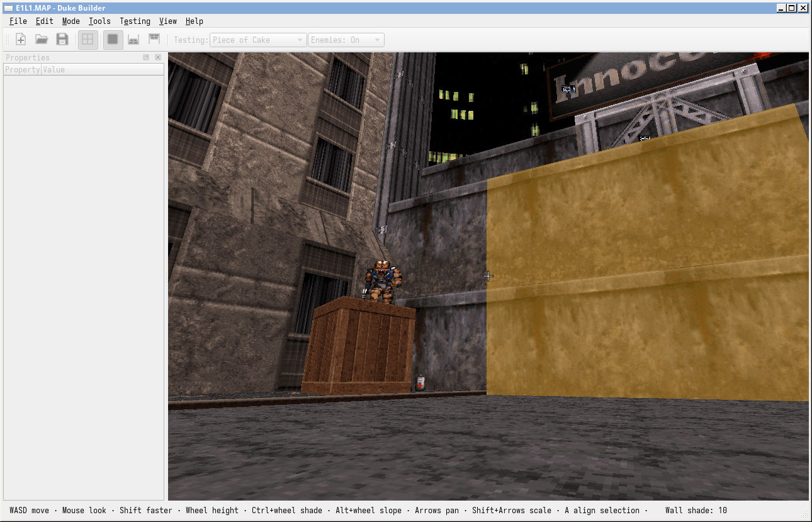Click the toolbar drag handle
Screen dimensions: 812x522
(x=8, y=40)
